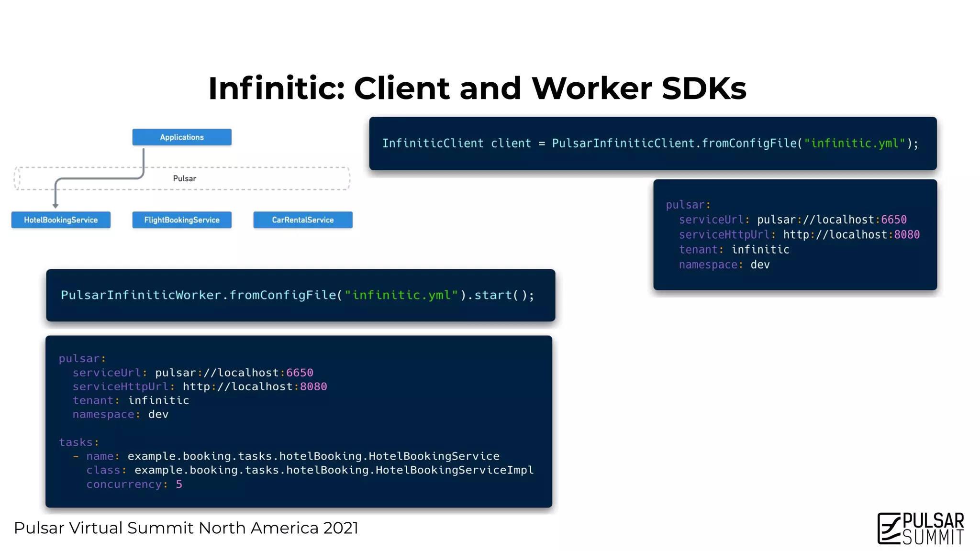Click 'pulsar:' key in bottom config block
Image resolution: width=980 pixels, height=551 pixels.
coord(82,359)
